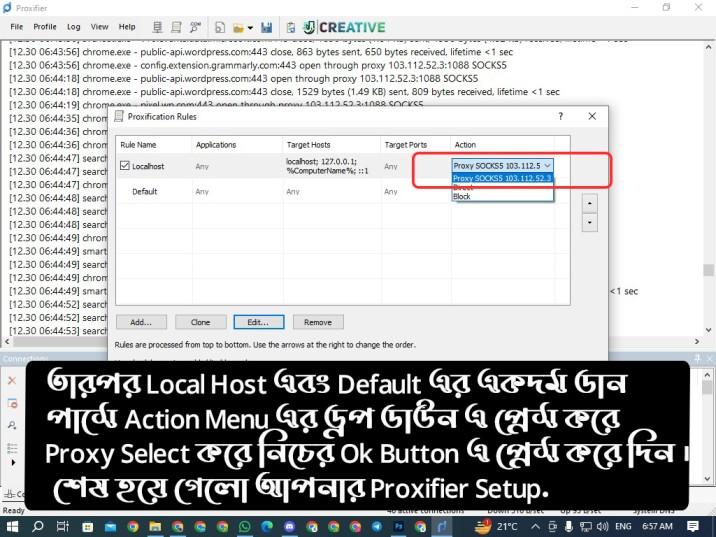Click the Edit... button
The width and height of the screenshot is (716, 537).
pos(258,322)
